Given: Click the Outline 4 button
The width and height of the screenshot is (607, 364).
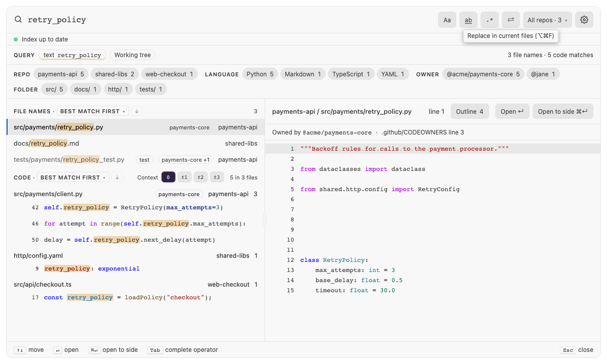Looking at the screenshot, I should [x=469, y=112].
